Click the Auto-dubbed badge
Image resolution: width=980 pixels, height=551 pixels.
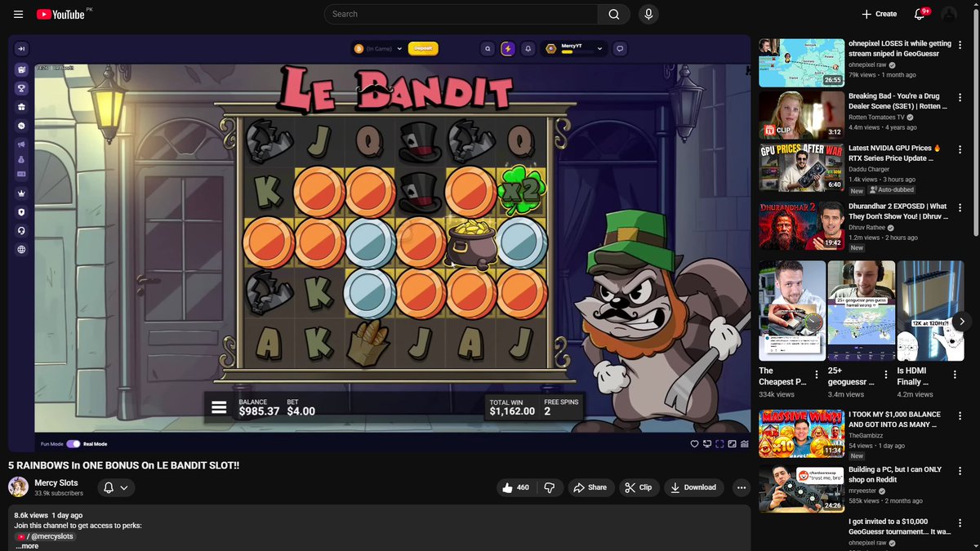pos(890,189)
